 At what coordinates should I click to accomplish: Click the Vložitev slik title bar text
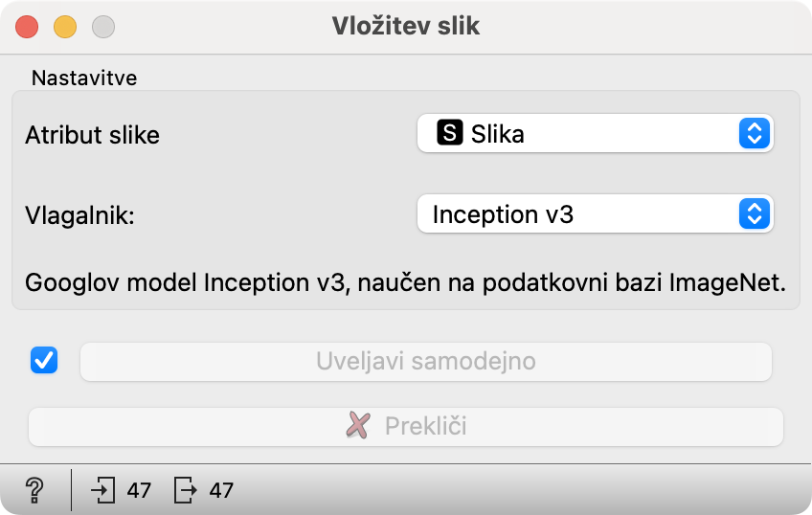pyautogui.click(x=405, y=26)
